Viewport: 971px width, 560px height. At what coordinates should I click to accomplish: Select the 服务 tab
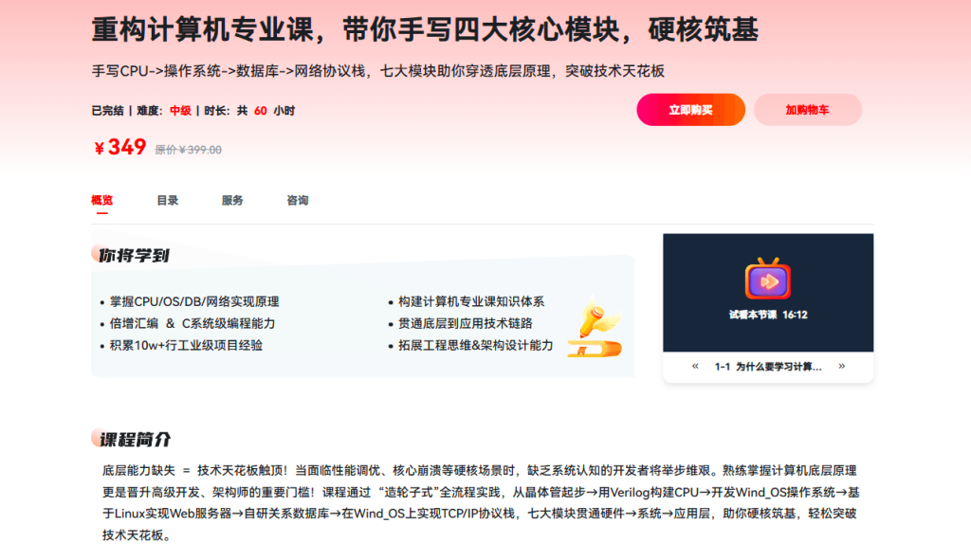coord(232,200)
